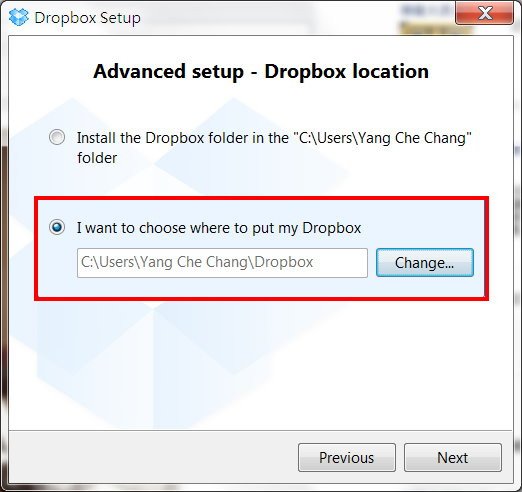Click empty title bar area beside title
This screenshot has width=522, height=492.
point(250,17)
